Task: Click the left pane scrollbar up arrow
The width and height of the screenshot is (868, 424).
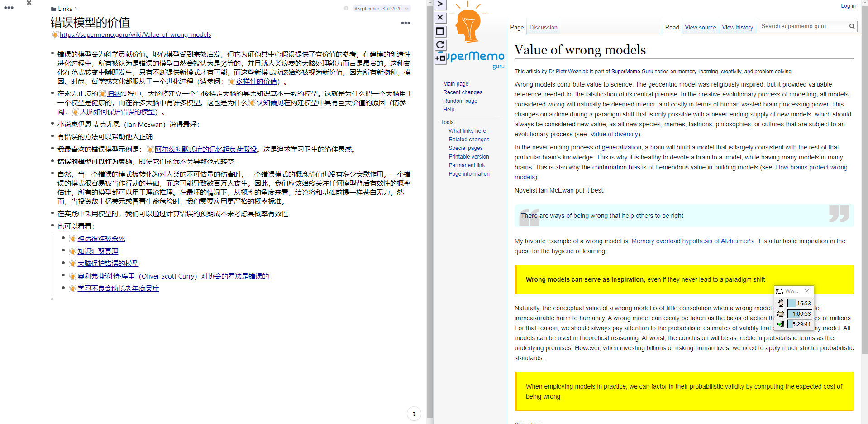Action: tap(430, 2)
